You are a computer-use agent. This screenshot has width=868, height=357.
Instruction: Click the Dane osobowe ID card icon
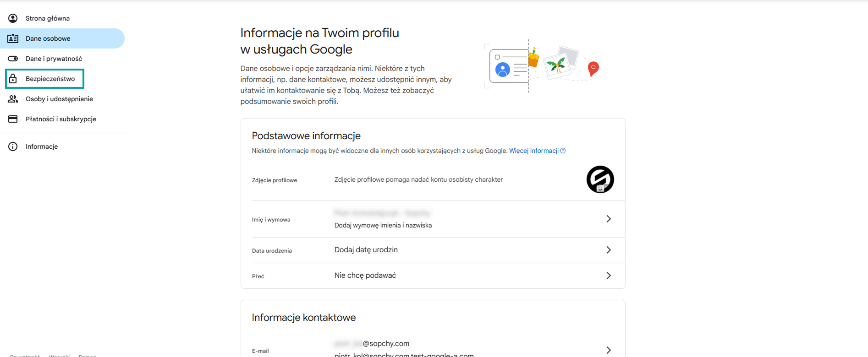pos(13,38)
